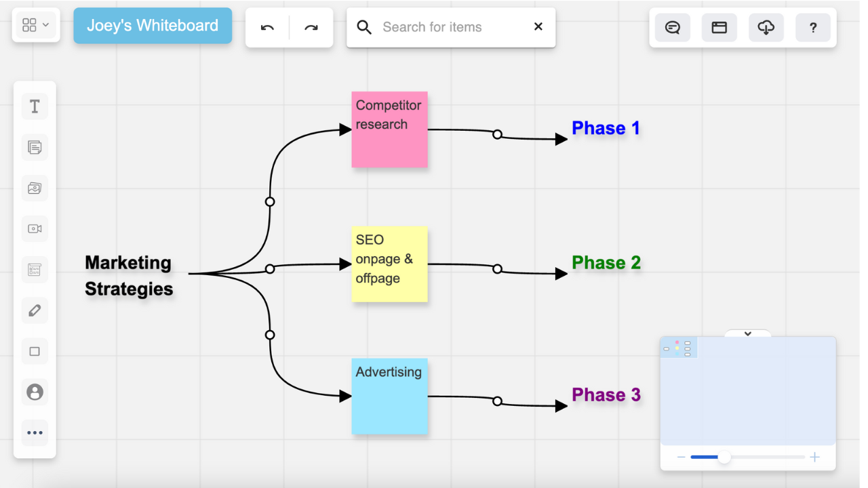Screen dimensions: 868x488
Task: Open the comments panel icon
Action: point(673,28)
